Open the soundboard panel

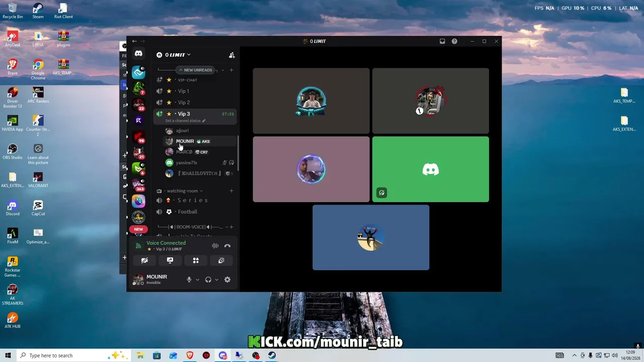[221, 260]
